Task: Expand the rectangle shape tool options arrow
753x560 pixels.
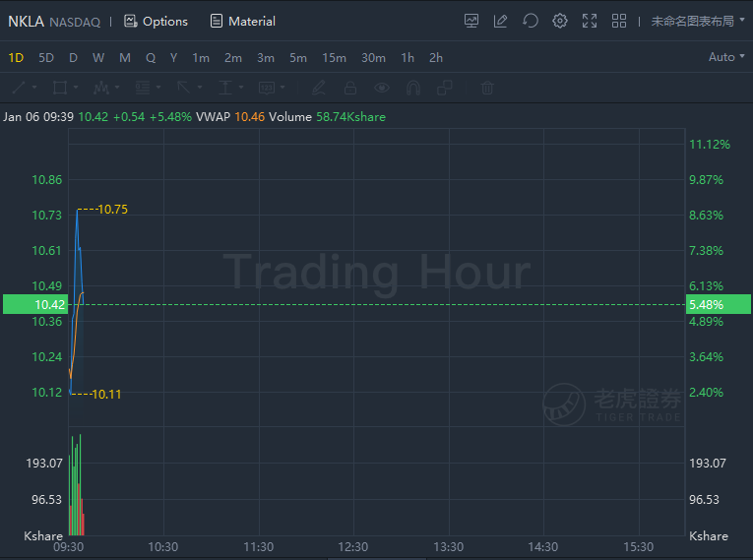Action: (76, 88)
